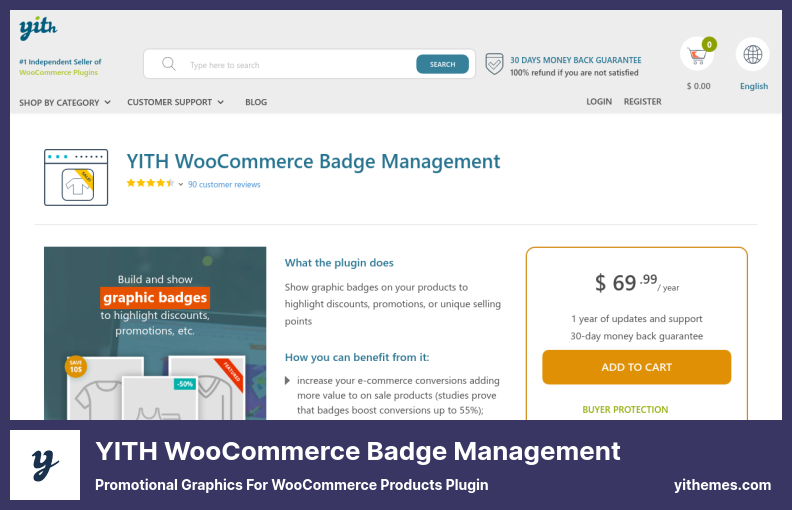Click the SAVE 10$ badge on promo image

pyautogui.click(x=76, y=367)
